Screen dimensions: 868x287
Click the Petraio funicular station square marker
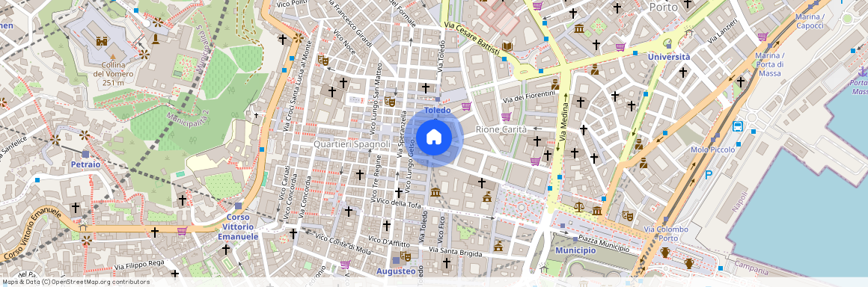[85, 154]
